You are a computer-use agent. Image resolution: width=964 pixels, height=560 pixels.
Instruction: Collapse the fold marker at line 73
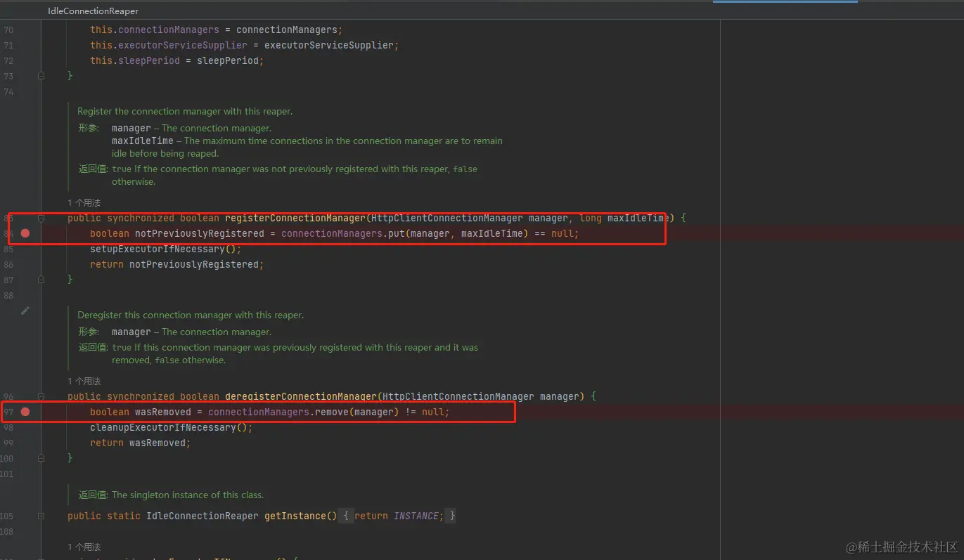[41, 76]
